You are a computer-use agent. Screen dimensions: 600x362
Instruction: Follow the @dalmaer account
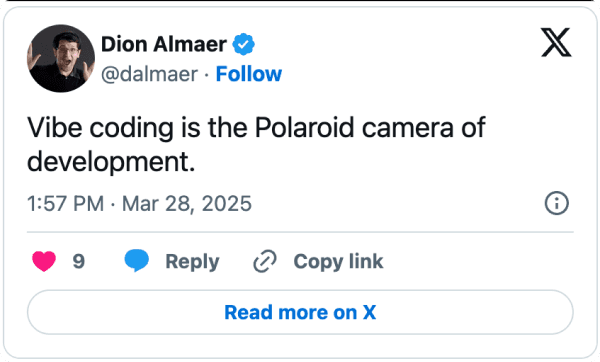(249, 73)
